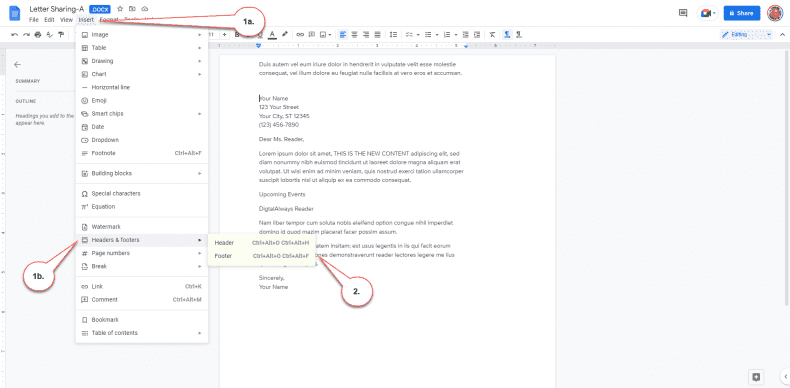Insert a numbered list
The height and width of the screenshot is (388, 790).
click(446, 35)
